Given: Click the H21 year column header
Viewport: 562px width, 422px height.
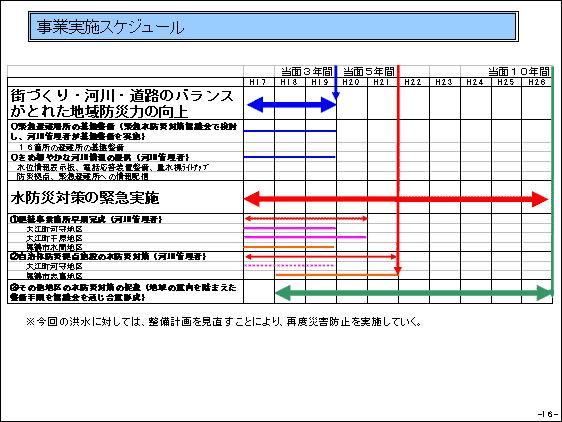Looking at the screenshot, I should pyautogui.click(x=382, y=82).
